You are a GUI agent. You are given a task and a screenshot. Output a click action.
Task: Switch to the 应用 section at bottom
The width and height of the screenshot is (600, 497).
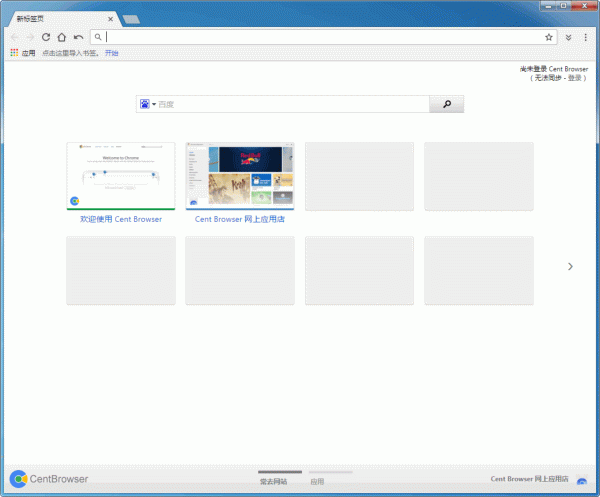[317, 480]
